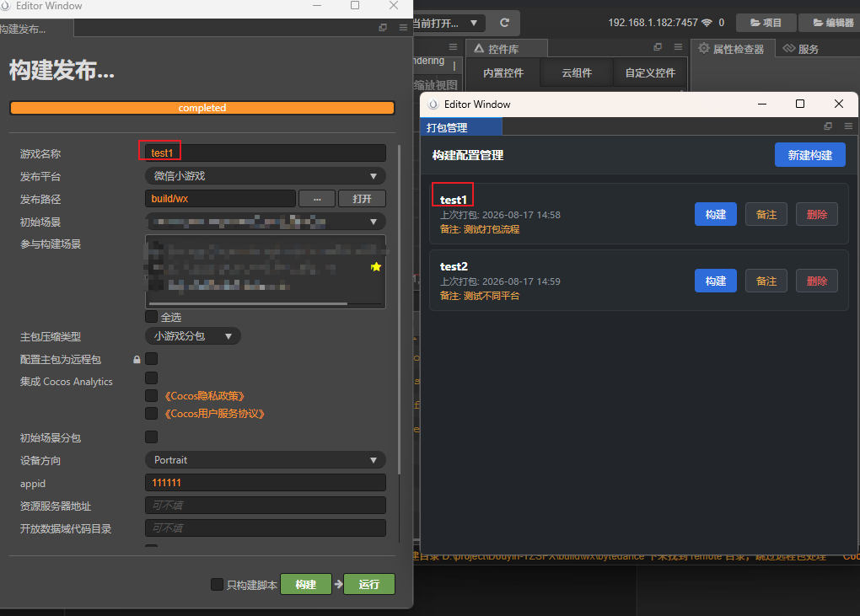Viewport: 860px width, 616px height.
Task: Click the lock icon beside 配置主包为远程包
Action: (x=137, y=360)
